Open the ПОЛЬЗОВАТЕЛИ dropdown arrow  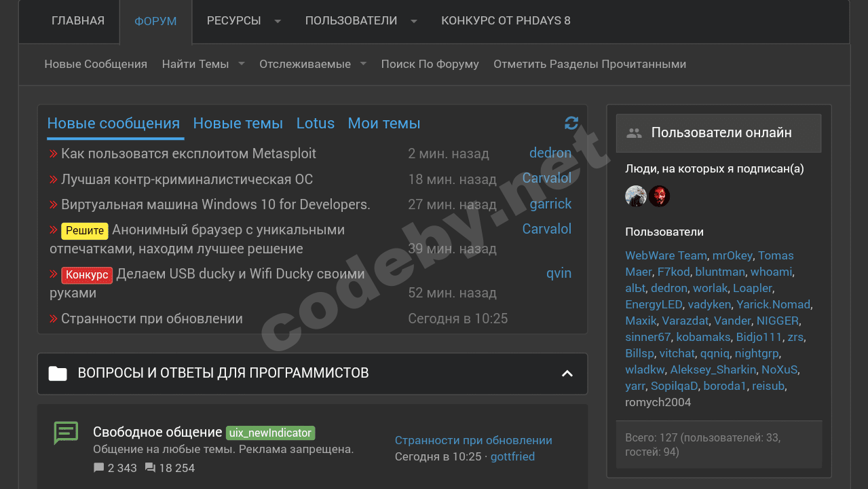[414, 21]
